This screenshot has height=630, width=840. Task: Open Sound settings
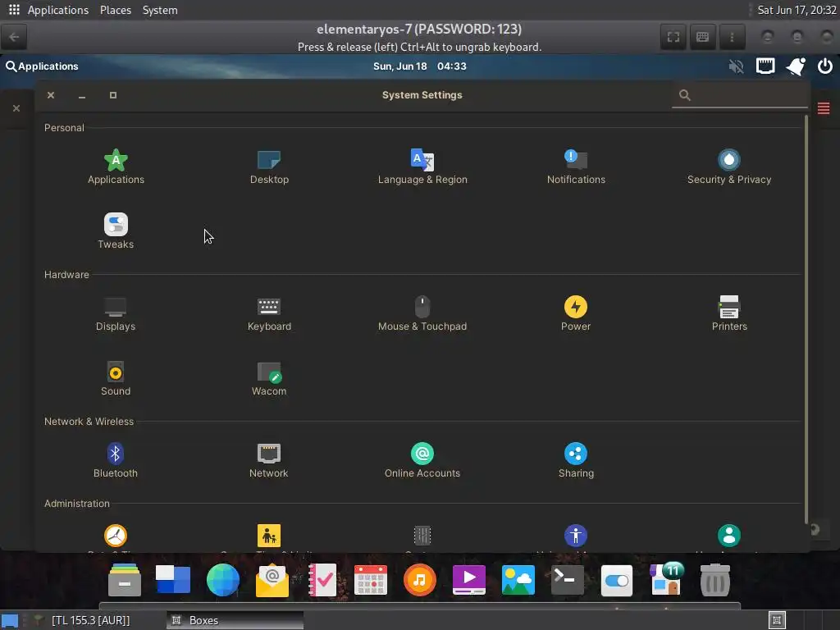(x=116, y=372)
